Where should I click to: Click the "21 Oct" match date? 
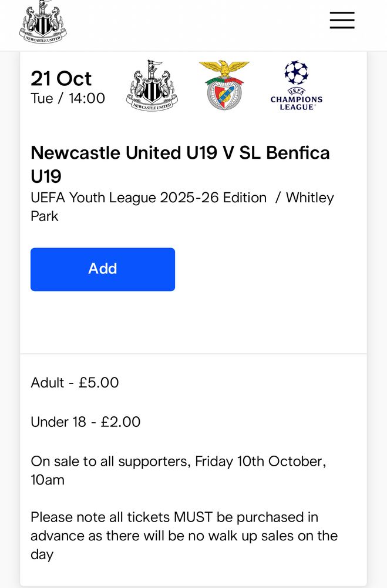point(61,79)
